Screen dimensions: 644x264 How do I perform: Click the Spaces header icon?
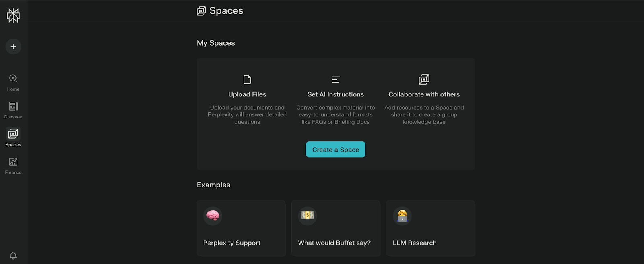(x=201, y=11)
